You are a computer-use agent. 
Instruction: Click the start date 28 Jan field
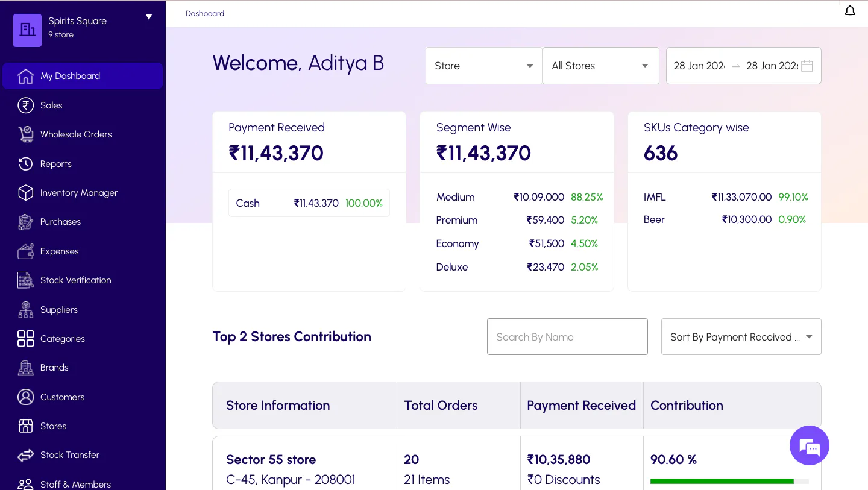point(699,66)
